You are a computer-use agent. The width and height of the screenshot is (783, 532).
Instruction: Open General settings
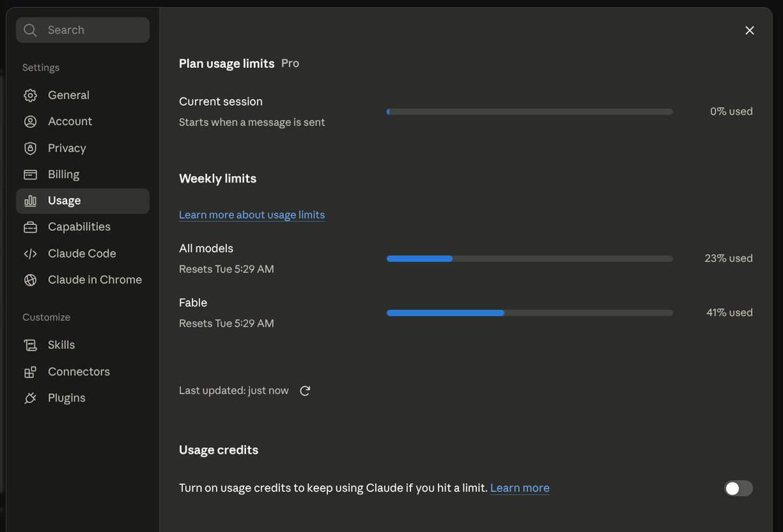tap(83, 95)
